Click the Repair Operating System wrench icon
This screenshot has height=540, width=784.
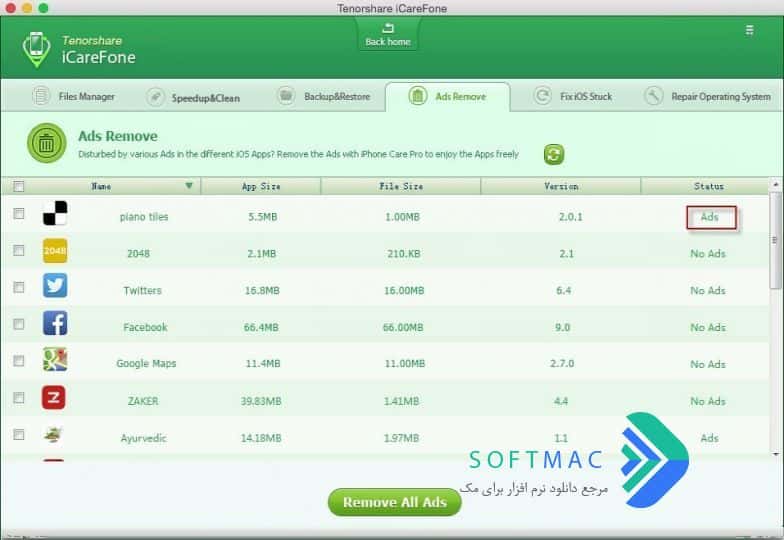[x=654, y=96]
